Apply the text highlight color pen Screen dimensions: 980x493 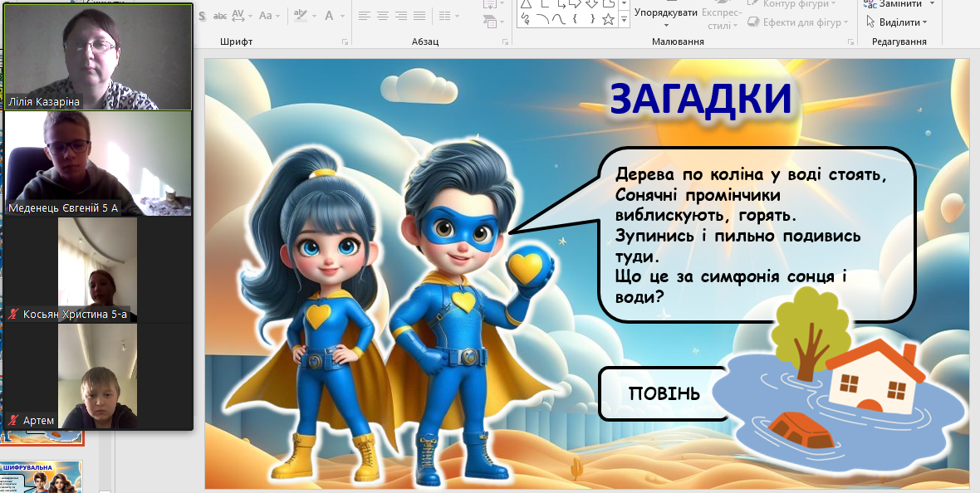[x=300, y=15]
